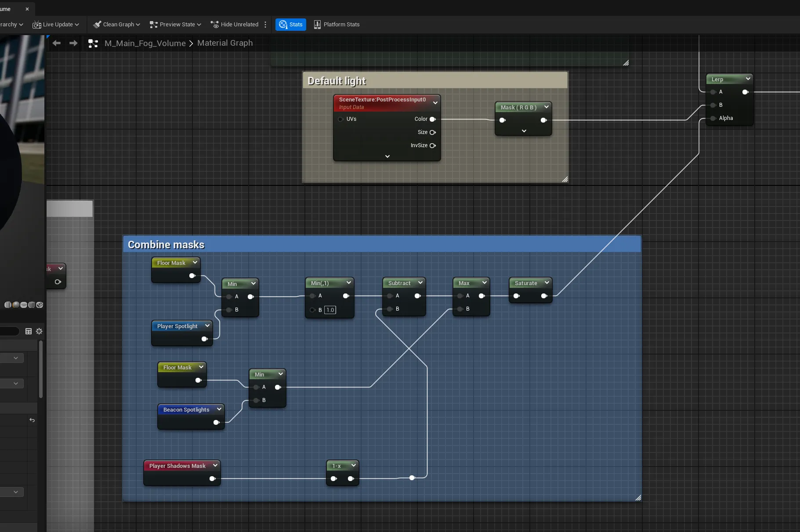Click the InvSize output pin on SceneTexture
The height and width of the screenshot is (532, 800).
[433, 145]
